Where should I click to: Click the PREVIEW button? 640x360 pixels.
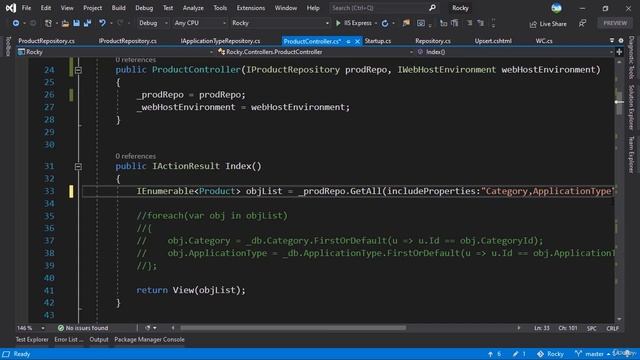click(615, 23)
